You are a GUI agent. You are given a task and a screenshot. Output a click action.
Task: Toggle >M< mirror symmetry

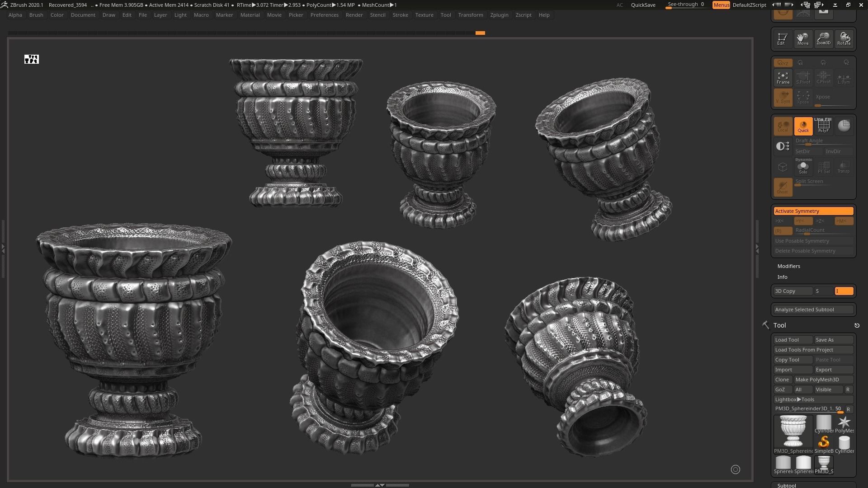click(844, 221)
